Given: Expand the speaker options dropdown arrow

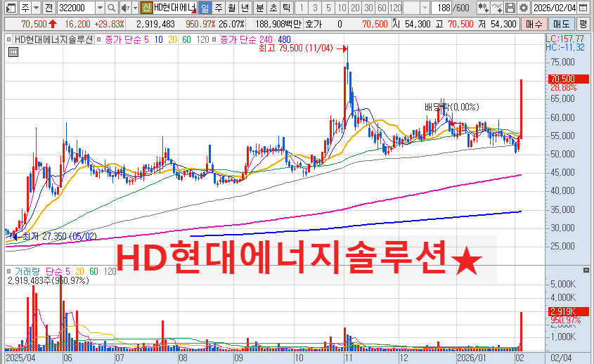Looking at the screenshot, I should [135, 8].
